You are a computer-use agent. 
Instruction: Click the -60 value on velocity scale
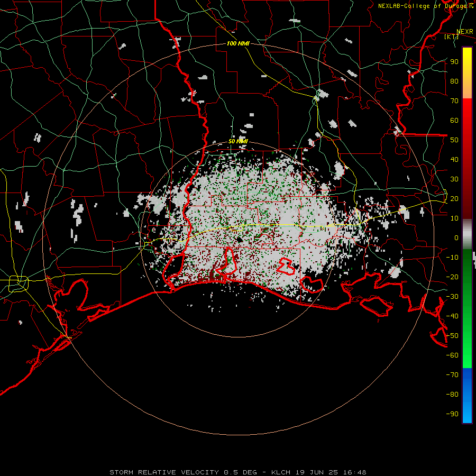coord(452,355)
